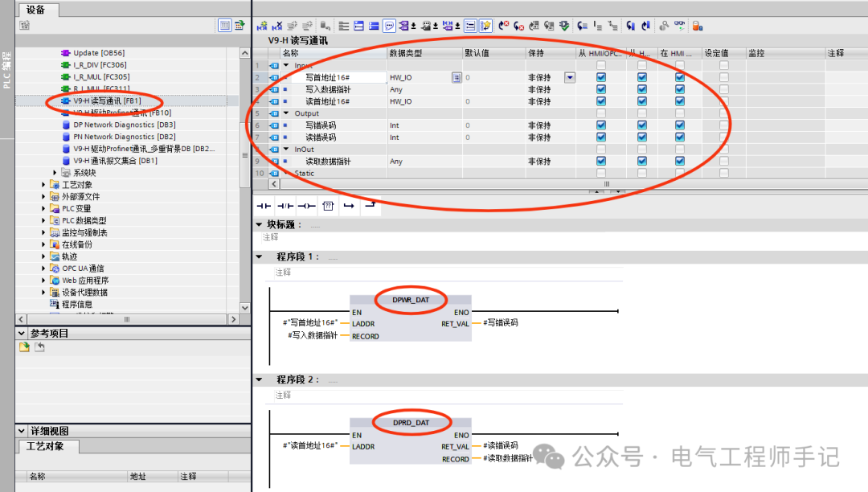Collapse the 详细视图 panel

tap(22, 431)
